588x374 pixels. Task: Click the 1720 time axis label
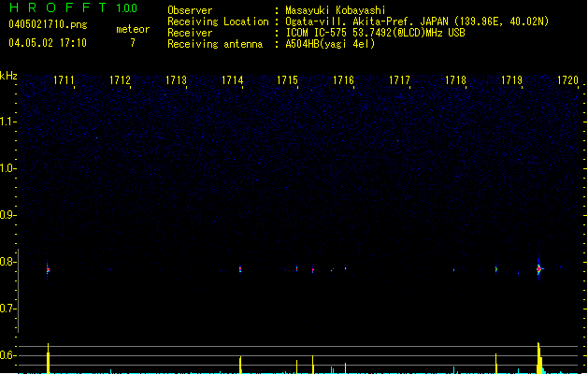point(567,80)
